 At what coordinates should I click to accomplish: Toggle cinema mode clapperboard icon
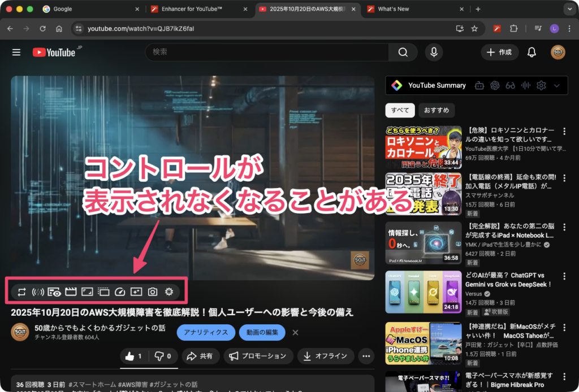point(71,292)
